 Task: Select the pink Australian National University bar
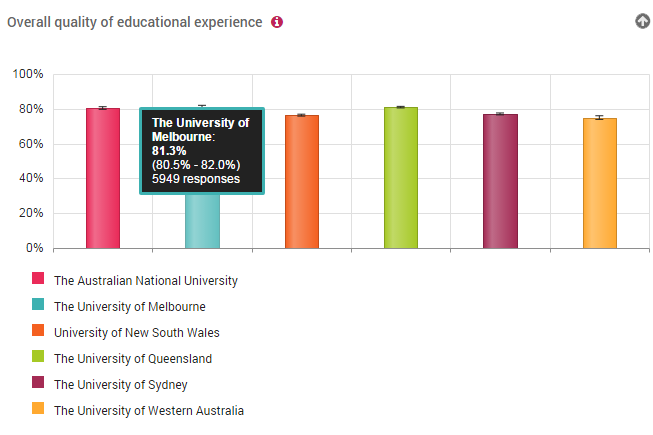103,178
